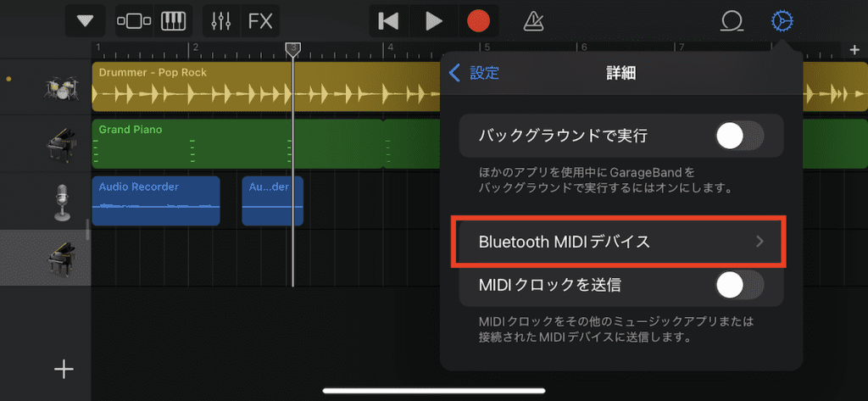
Task: Start recording with the red button
Action: [x=479, y=21]
